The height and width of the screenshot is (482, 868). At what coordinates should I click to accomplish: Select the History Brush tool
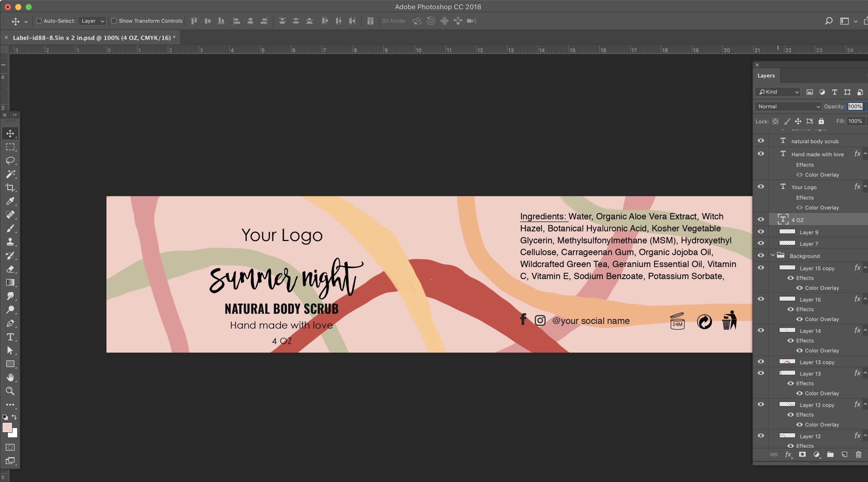(x=10, y=256)
